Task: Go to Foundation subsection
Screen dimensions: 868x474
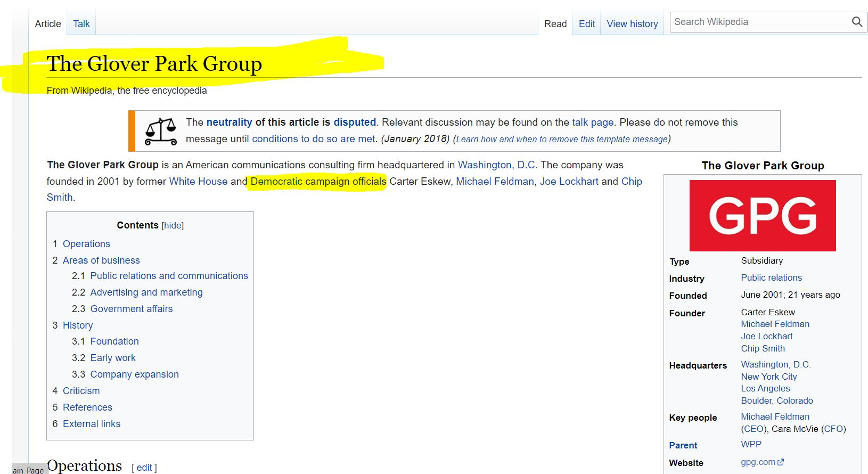Action: (114, 341)
